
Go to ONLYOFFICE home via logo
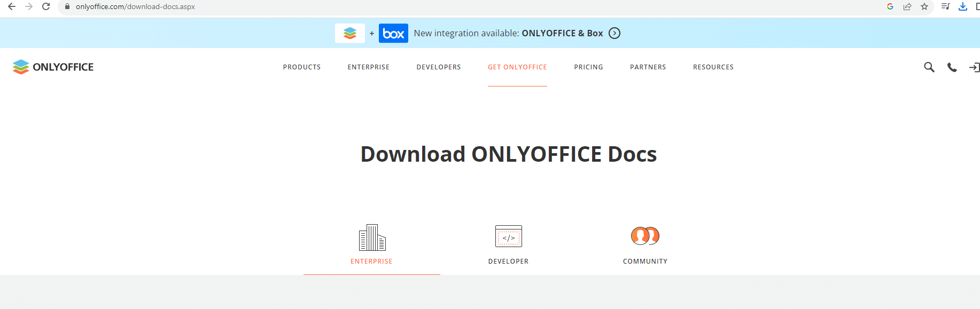pos(53,67)
